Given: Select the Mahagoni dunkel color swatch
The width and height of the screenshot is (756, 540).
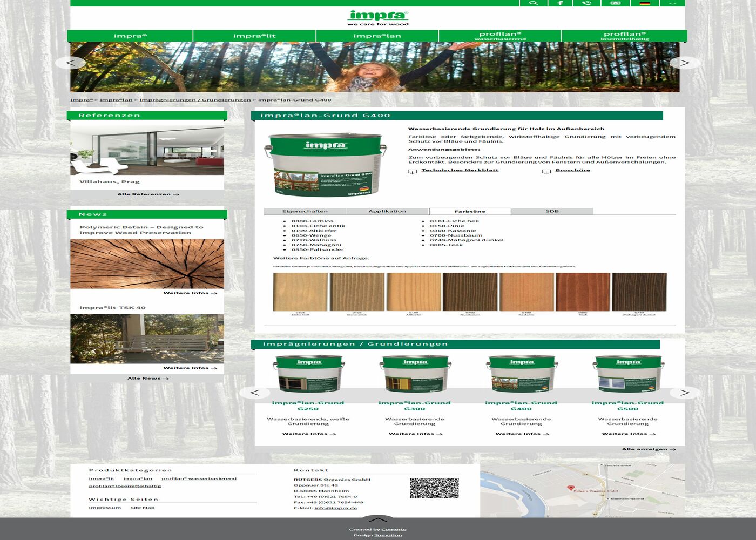Looking at the screenshot, I should tap(639, 292).
